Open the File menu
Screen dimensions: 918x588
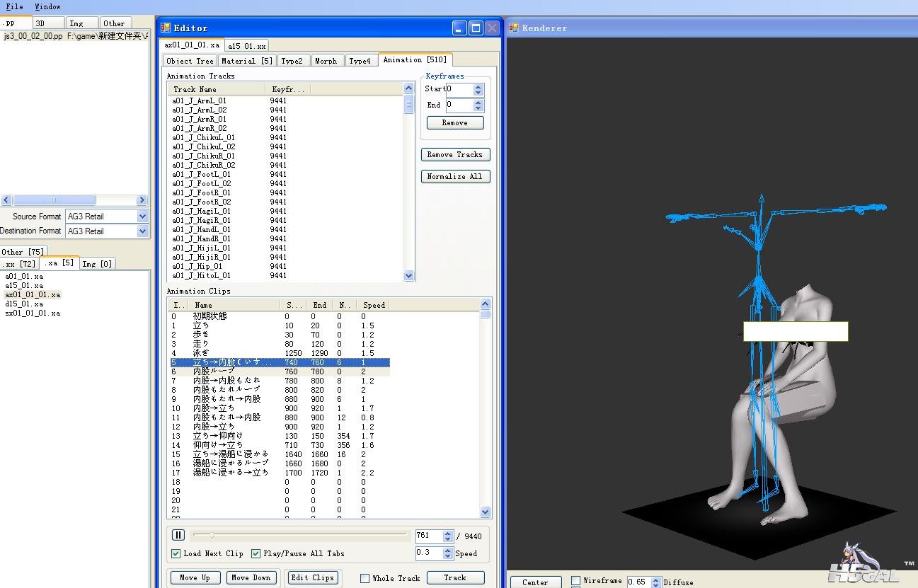14,6
